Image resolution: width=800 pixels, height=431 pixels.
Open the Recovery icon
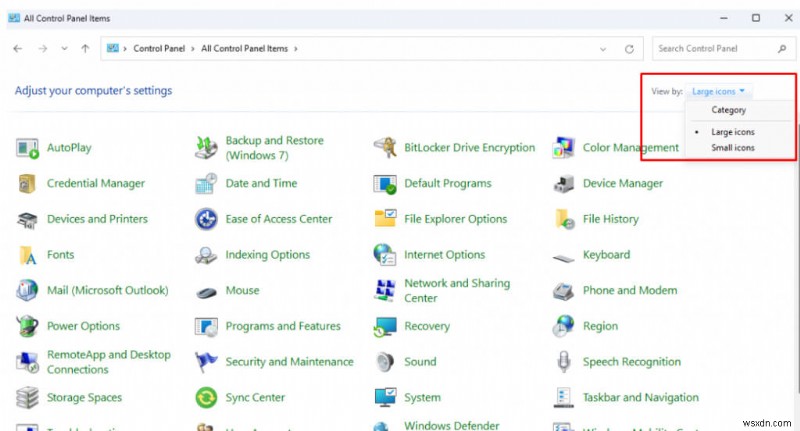pos(385,327)
